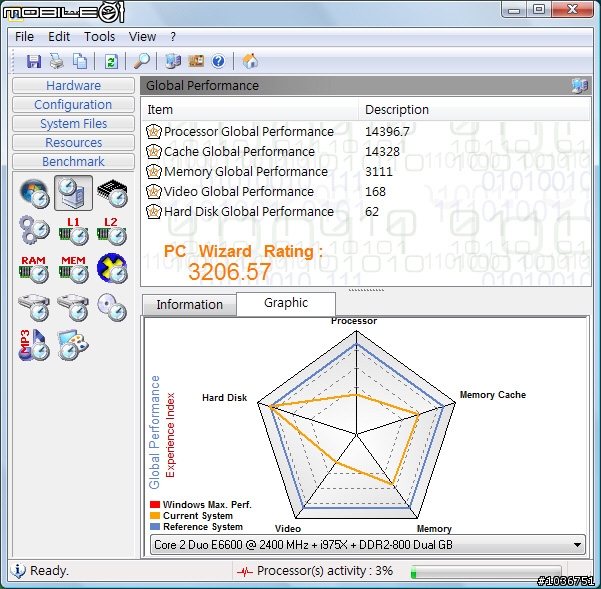
Task: Select the gears benchmark icon
Action: pyautogui.click(x=34, y=231)
